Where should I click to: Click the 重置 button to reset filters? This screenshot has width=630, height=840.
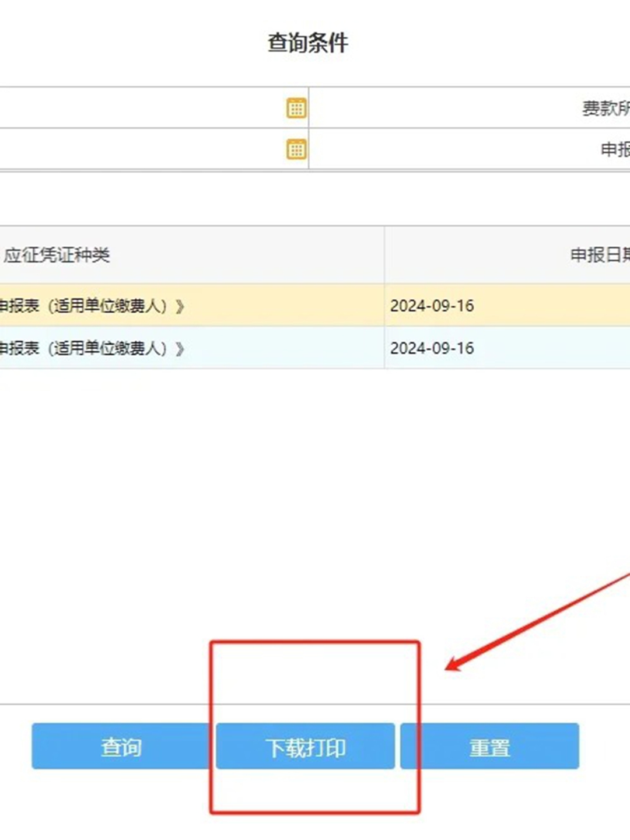(x=490, y=747)
